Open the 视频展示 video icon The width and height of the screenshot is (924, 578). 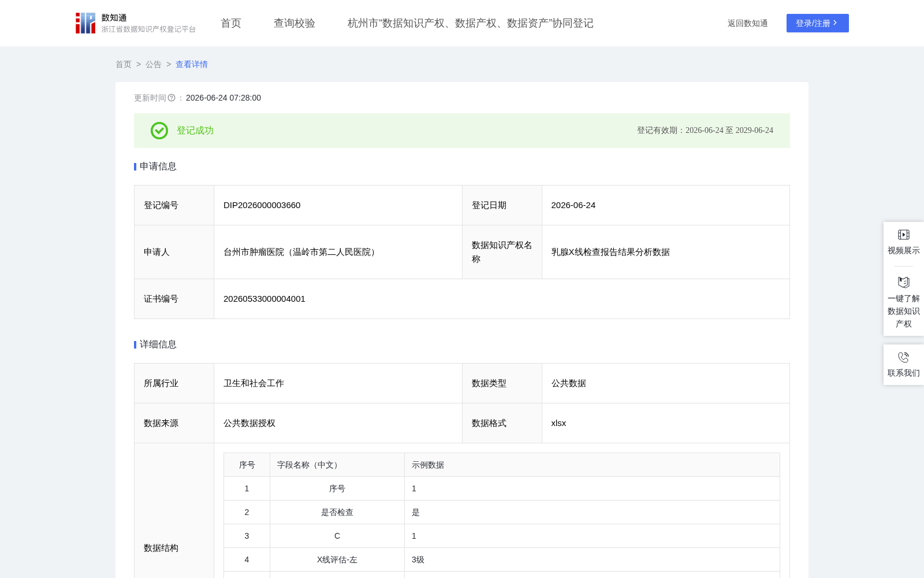tap(904, 235)
